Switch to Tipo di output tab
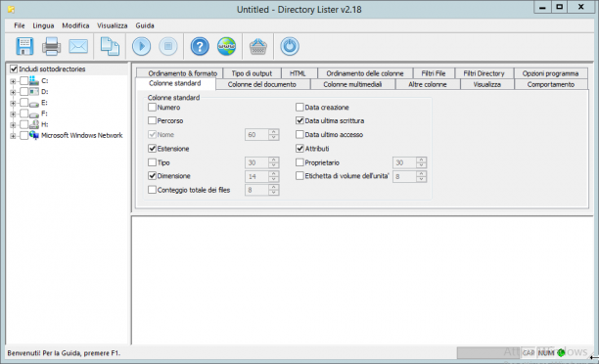Viewport: 599px width, 364px height. [x=252, y=73]
